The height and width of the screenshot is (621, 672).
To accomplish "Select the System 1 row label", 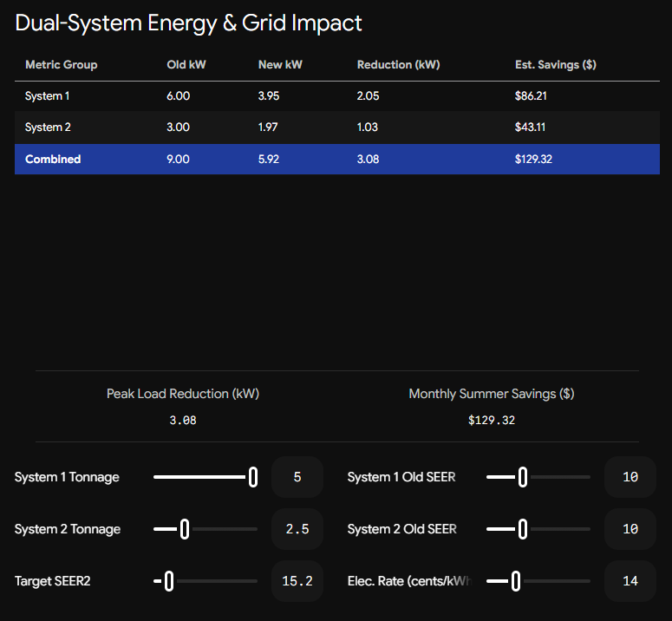I will [47, 96].
